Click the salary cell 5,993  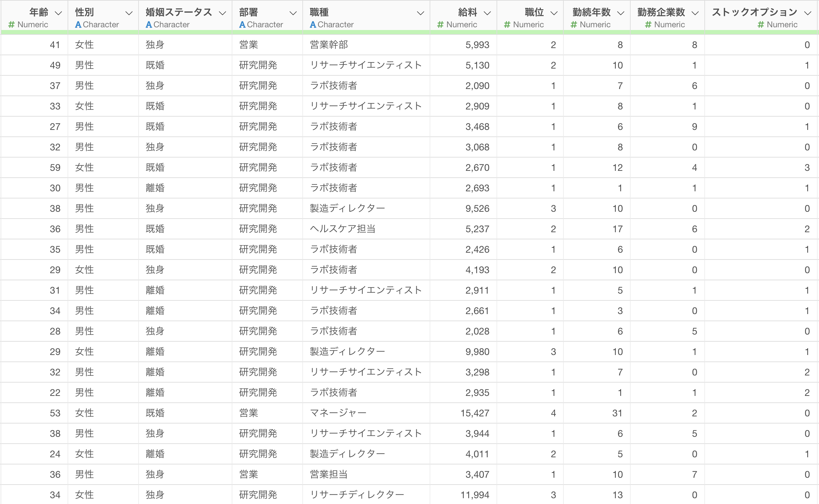tap(463, 45)
